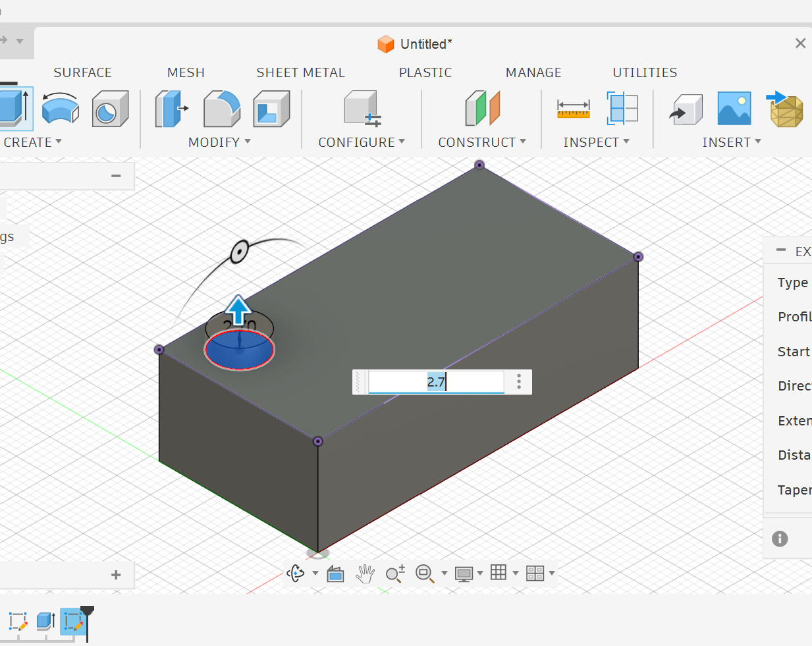The width and height of the screenshot is (812, 646).
Task: Choose the Press Pull tool
Action: [x=171, y=109]
